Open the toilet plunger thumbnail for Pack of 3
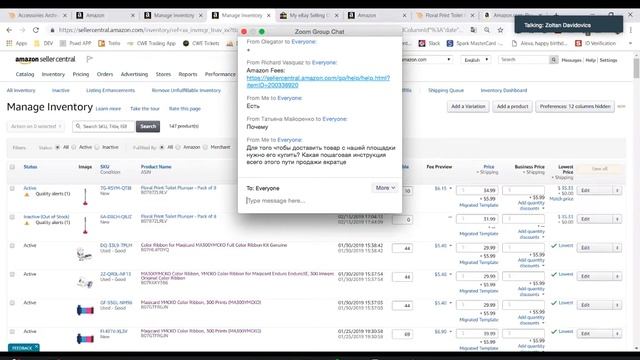 pyautogui.click(x=85, y=196)
